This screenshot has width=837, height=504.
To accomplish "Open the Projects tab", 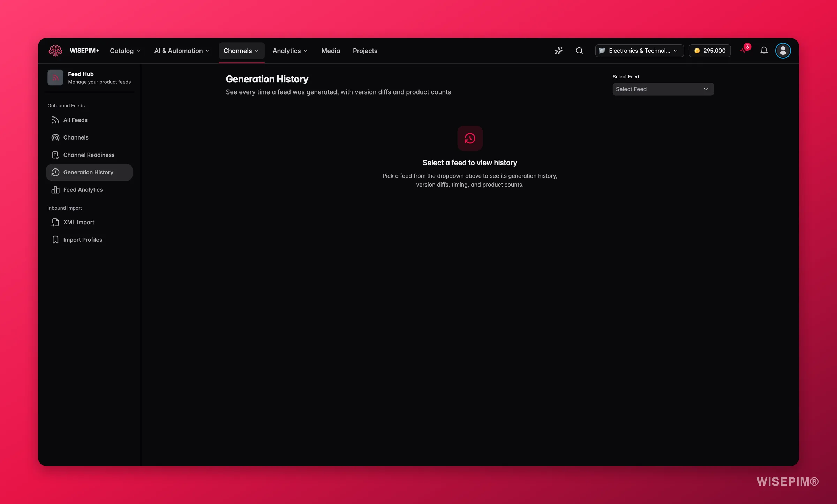I will pos(365,51).
